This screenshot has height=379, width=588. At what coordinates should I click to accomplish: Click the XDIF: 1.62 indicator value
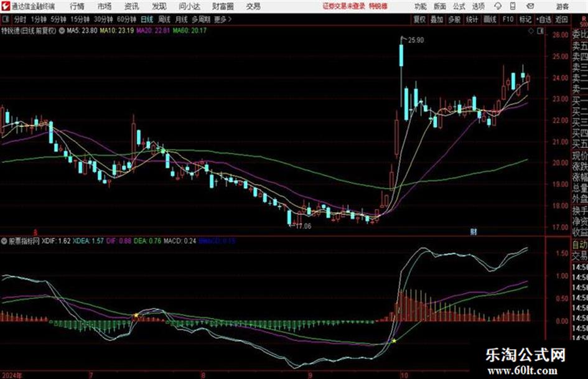(x=56, y=241)
